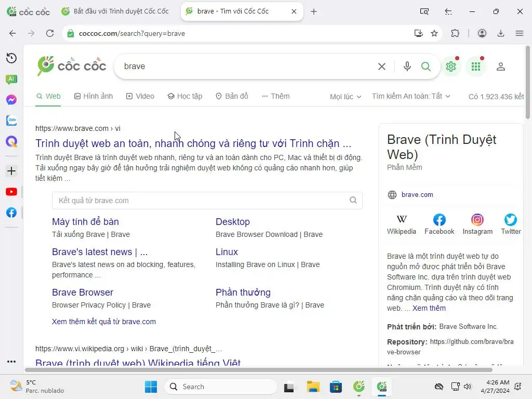Image resolution: width=532 pixels, height=399 pixels.
Task: Switch to the Học tập tab
Action: (x=185, y=96)
